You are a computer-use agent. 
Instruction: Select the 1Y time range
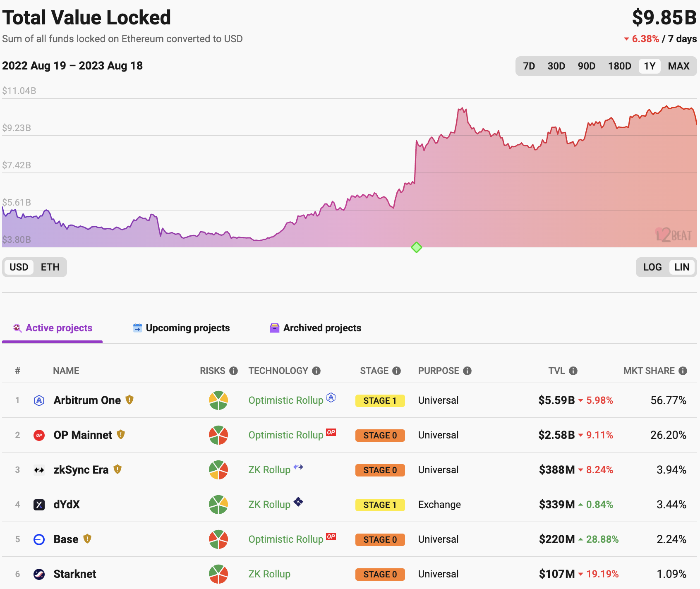(650, 66)
